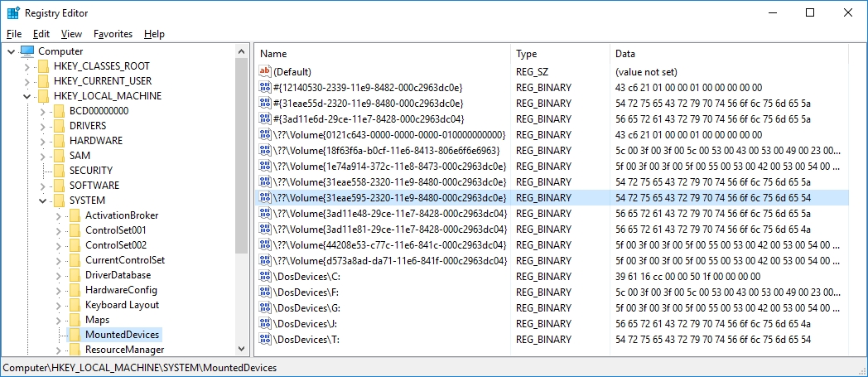Expand the CurrentControlSet key arrow
The height and width of the screenshot is (377, 868).
[58, 261]
